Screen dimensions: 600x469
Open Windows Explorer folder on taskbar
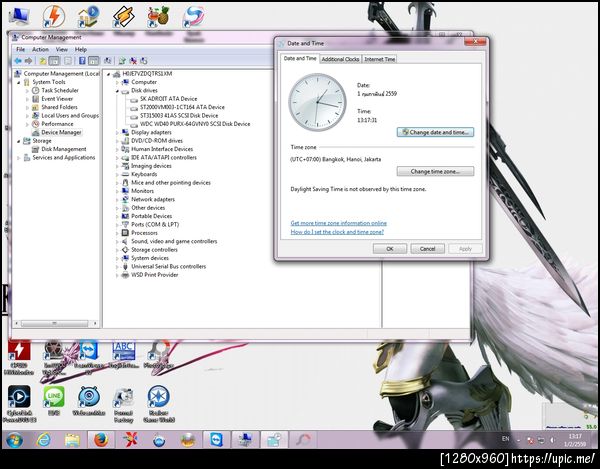click(x=72, y=440)
